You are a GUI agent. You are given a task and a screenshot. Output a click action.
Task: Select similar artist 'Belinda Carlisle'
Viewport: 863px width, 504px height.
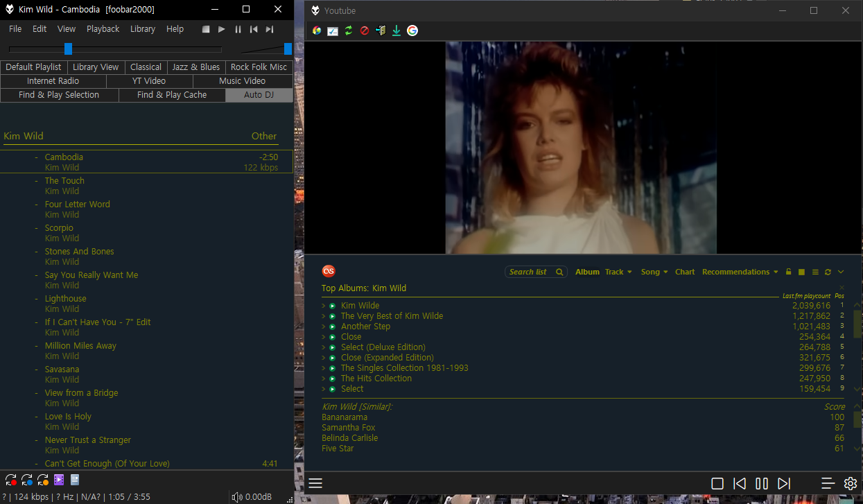(x=350, y=438)
